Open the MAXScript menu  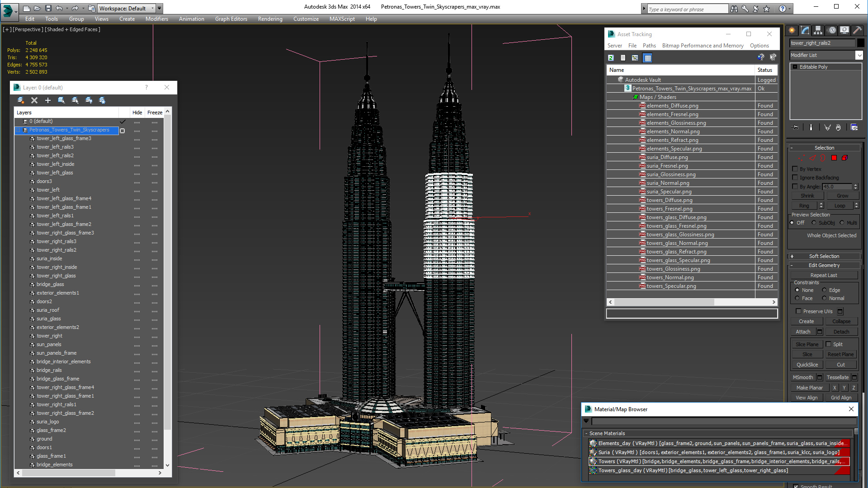[342, 19]
